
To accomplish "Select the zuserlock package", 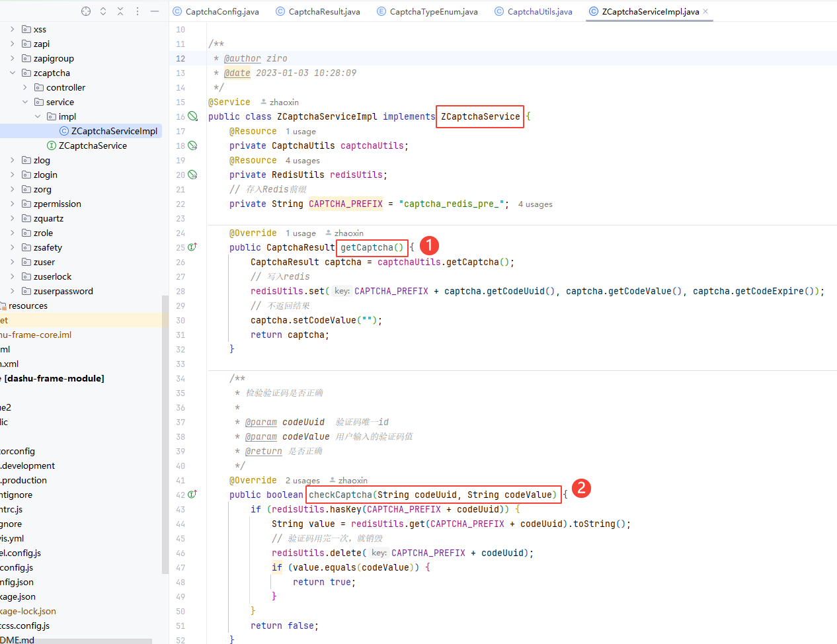I will tap(52, 276).
